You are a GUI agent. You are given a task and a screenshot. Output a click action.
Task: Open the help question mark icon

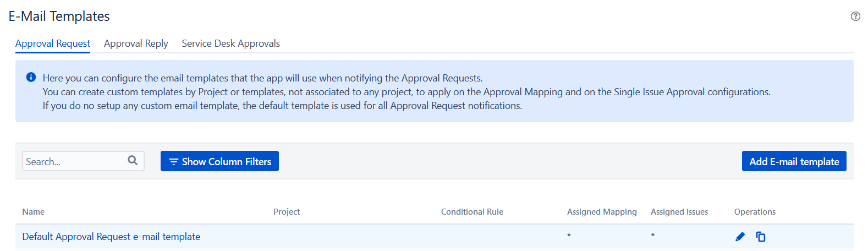(855, 17)
